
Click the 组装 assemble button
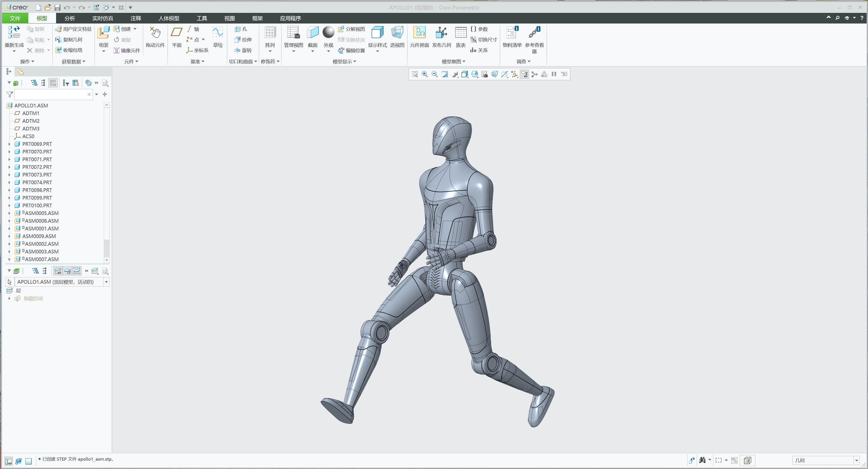point(103,37)
